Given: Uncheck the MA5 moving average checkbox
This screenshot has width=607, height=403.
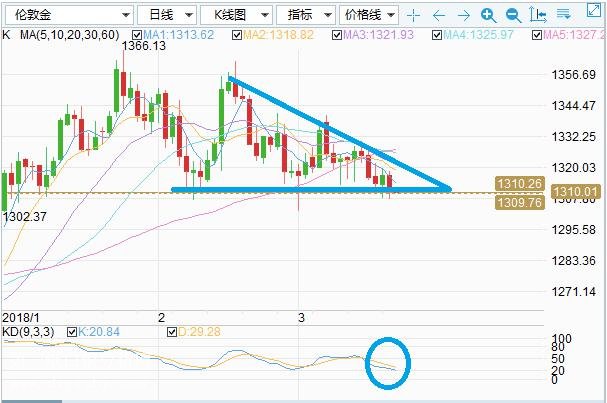Looking at the screenshot, I should (537, 35).
